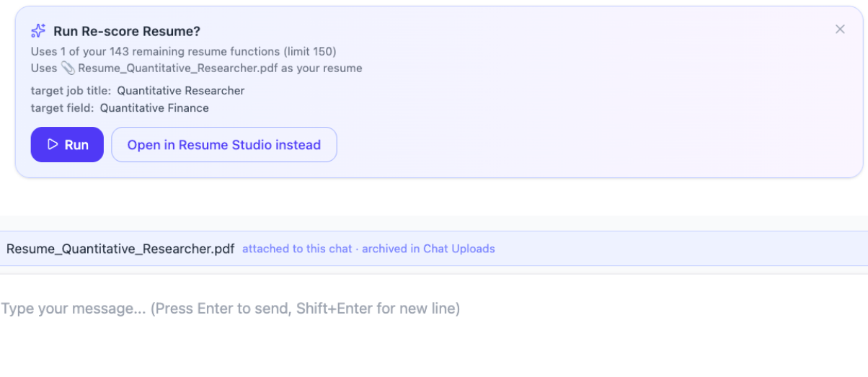Open the attached Resume_Quantitative_Researcher.pdf file bar entry

(120, 249)
